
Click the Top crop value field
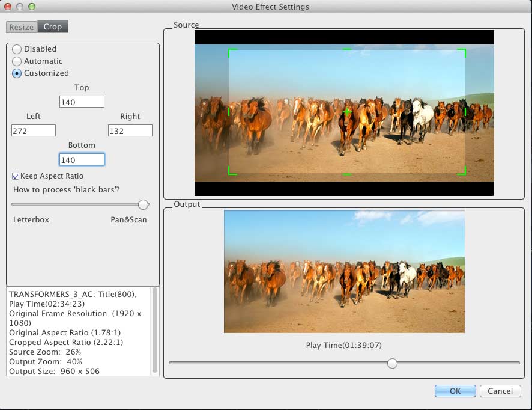pos(82,102)
